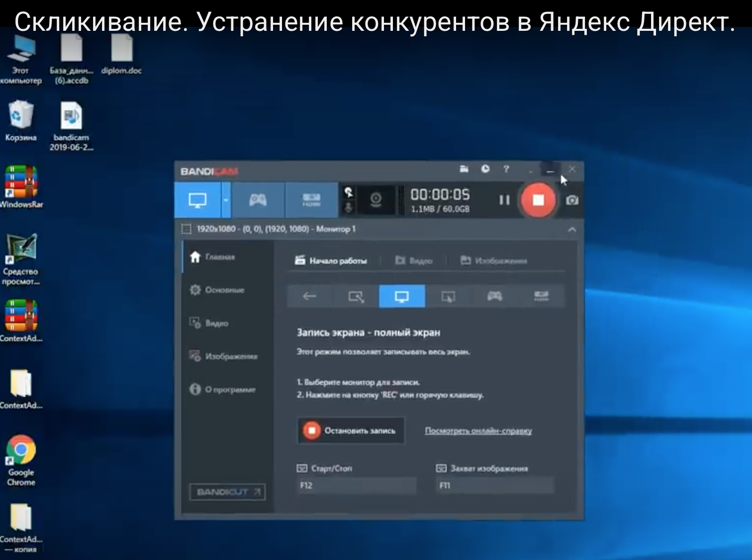Switch to Начало работы tab
752x560 pixels.
[x=331, y=261]
